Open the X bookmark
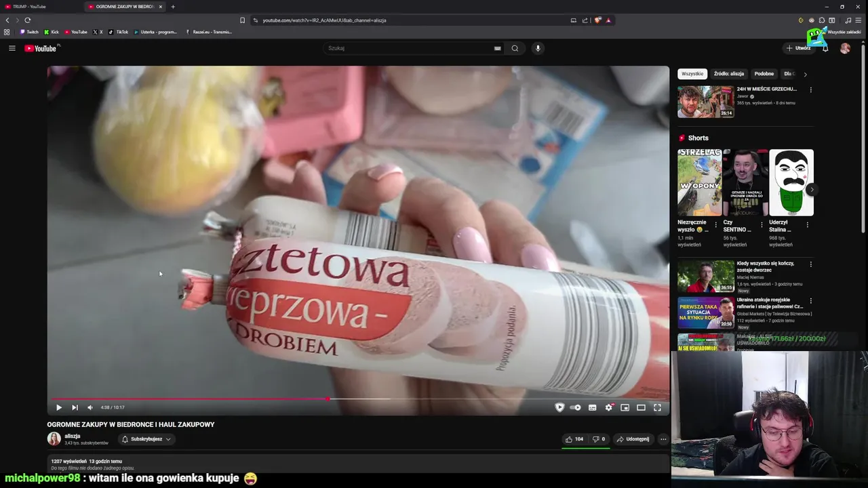This screenshot has width=868, height=488. pos(98,32)
